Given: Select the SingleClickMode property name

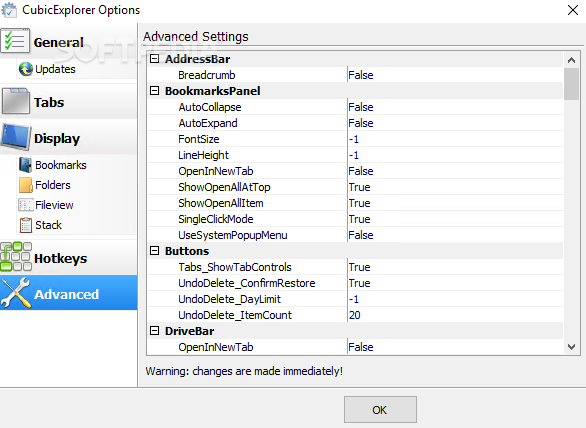Looking at the screenshot, I should [216, 219].
